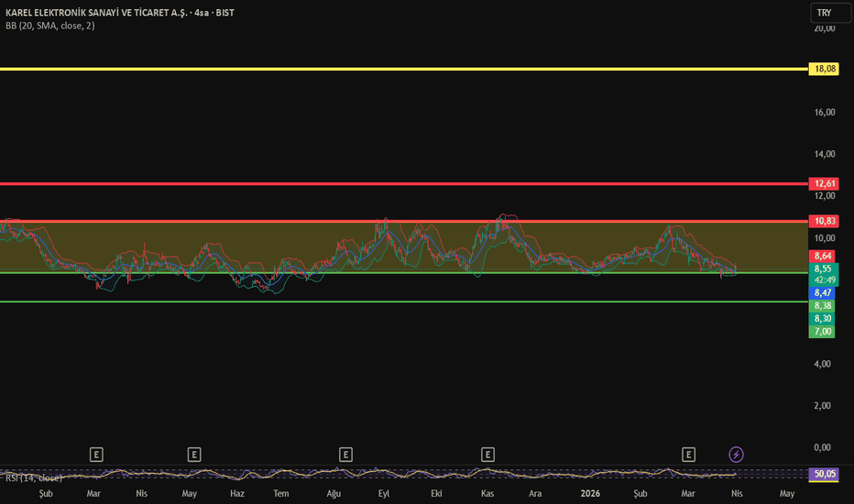Click the 2,00 price axis label
The height and width of the screenshot is (504, 854).
823,406
